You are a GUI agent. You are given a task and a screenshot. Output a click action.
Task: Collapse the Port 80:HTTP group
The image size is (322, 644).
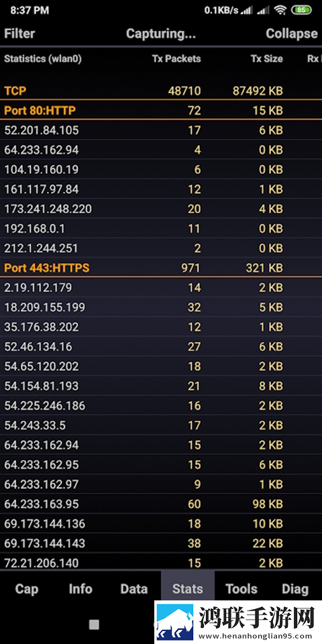[161, 111]
